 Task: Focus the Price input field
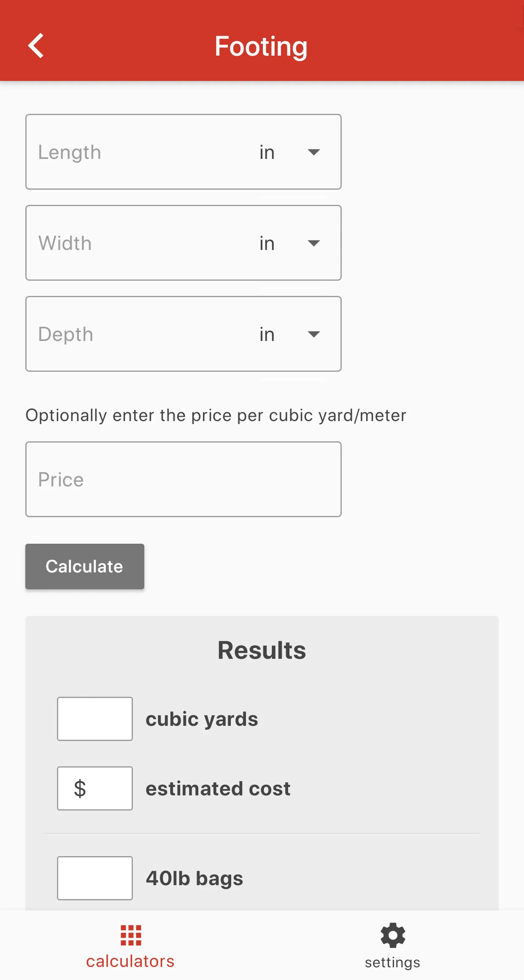point(184,479)
